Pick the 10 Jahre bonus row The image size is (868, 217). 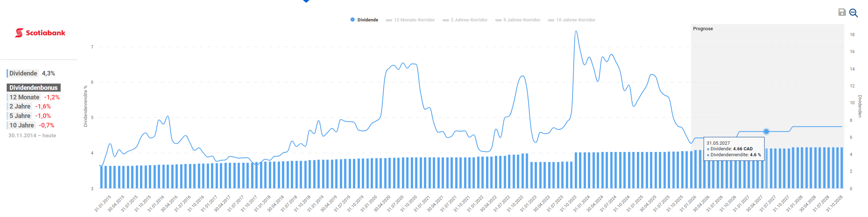[x=32, y=125]
